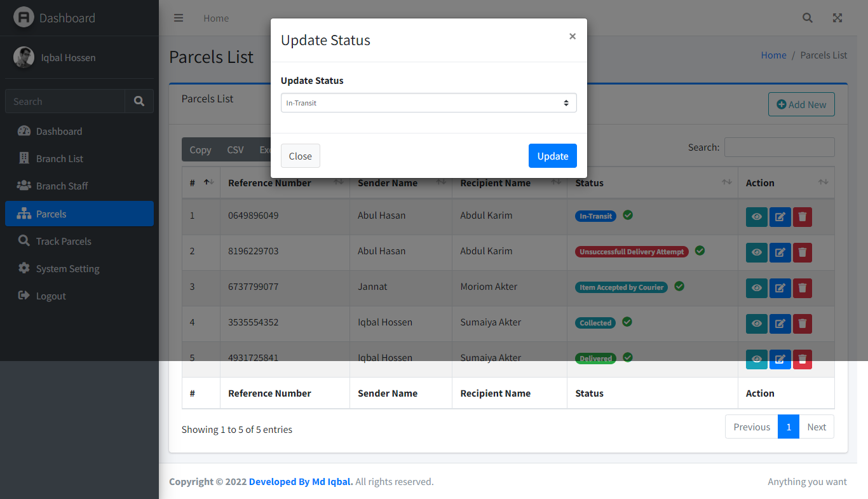The width and height of the screenshot is (868, 499).
Task: Toggle the sidebar with the hamburger icon
Action: point(179,18)
